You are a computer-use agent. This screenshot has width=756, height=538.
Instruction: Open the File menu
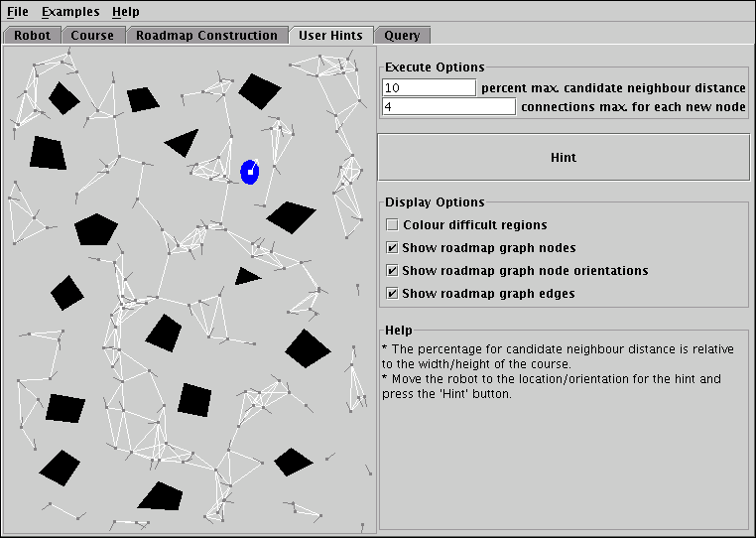point(18,12)
